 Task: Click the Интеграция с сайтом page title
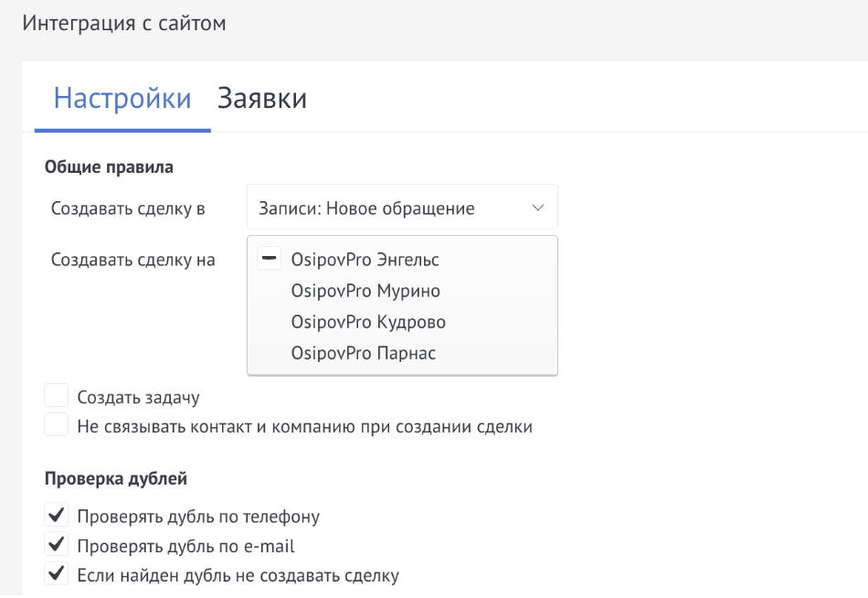coord(123,24)
